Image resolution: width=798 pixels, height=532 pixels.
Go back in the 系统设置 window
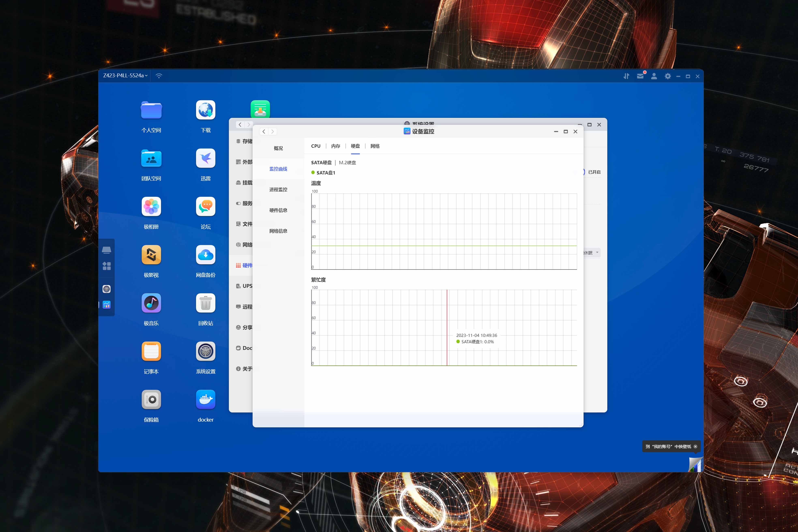coord(240,124)
